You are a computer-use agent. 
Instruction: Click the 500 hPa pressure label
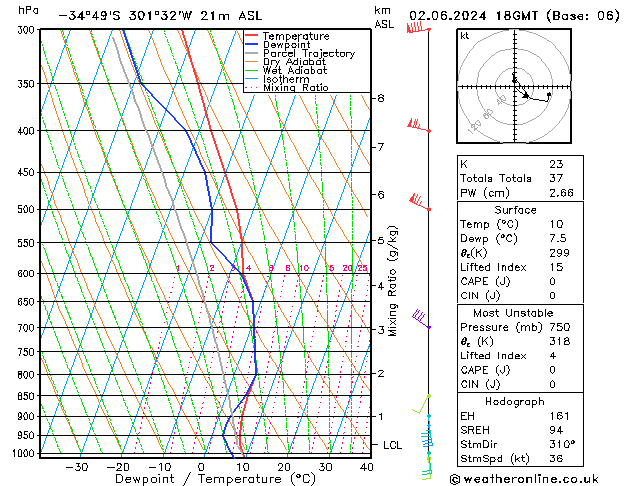(x=26, y=209)
